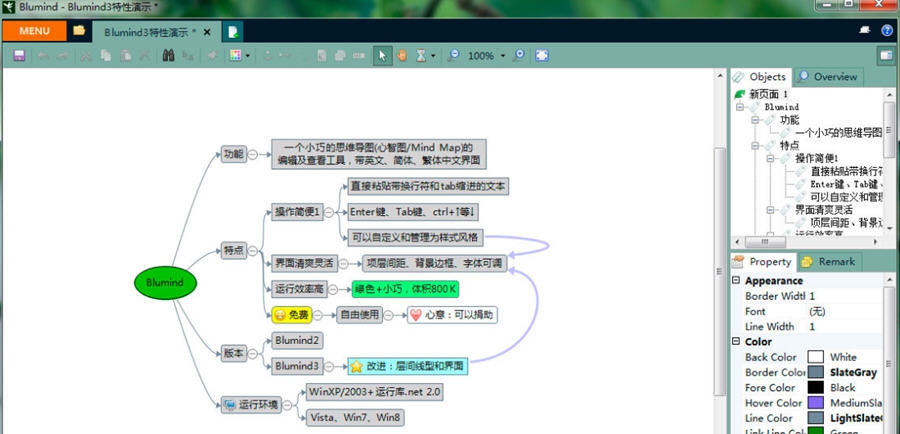This screenshot has height=434, width=900.
Task: Click the icon left of the Help button
Action: [864, 31]
